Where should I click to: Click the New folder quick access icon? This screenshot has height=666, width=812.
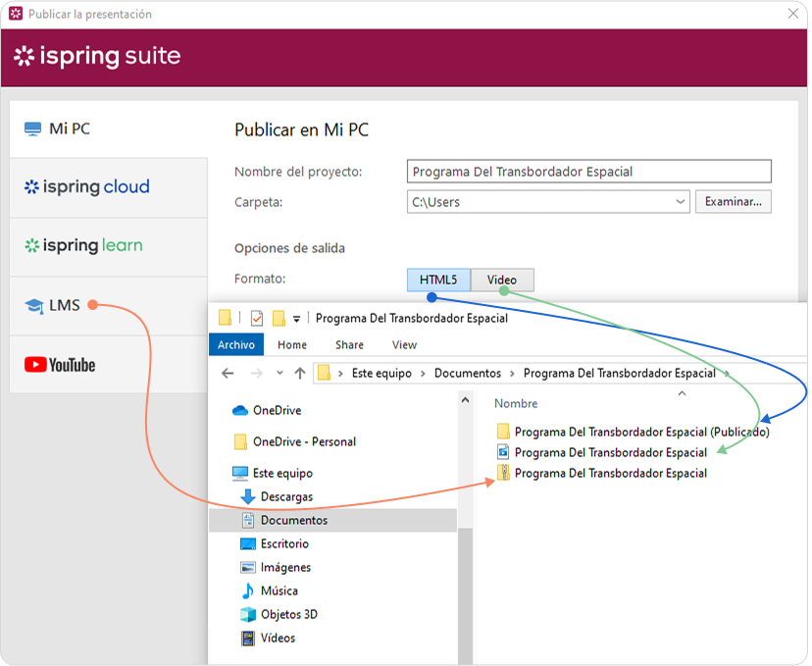pos(279,318)
